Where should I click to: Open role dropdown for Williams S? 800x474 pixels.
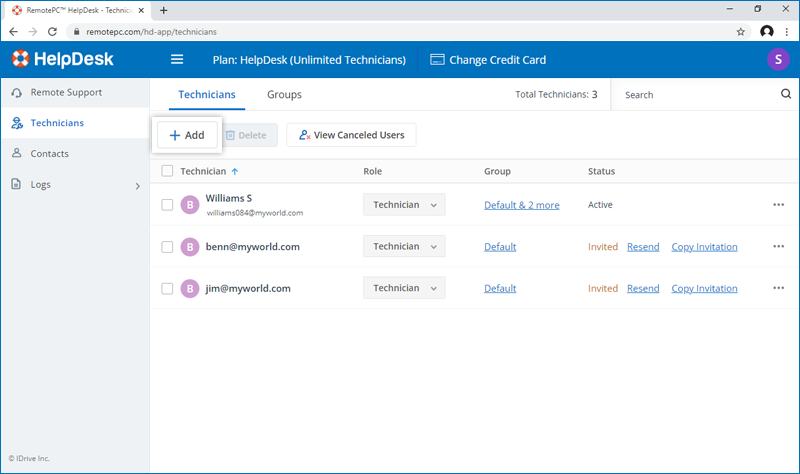404,205
